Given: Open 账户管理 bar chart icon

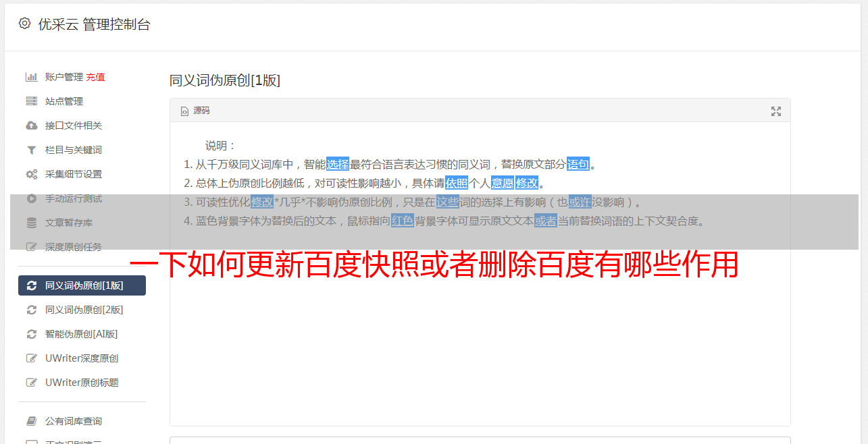Looking at the screenshot, I should 31,77.
